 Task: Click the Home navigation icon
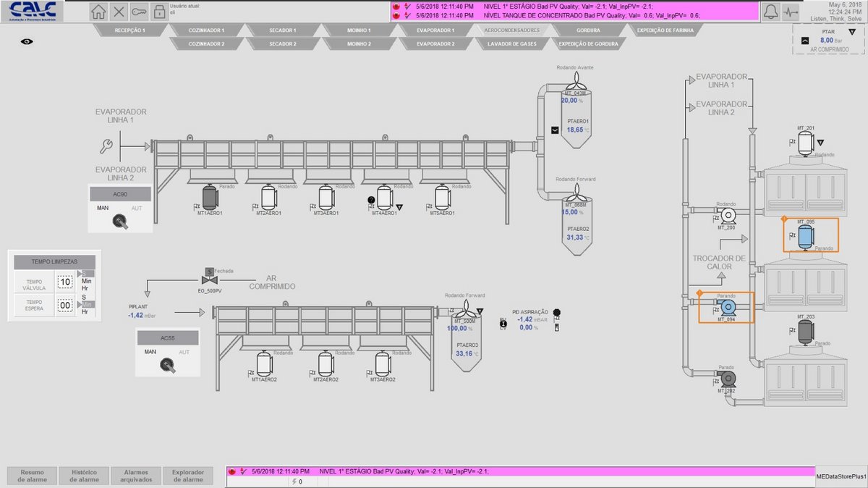(99, 12)
